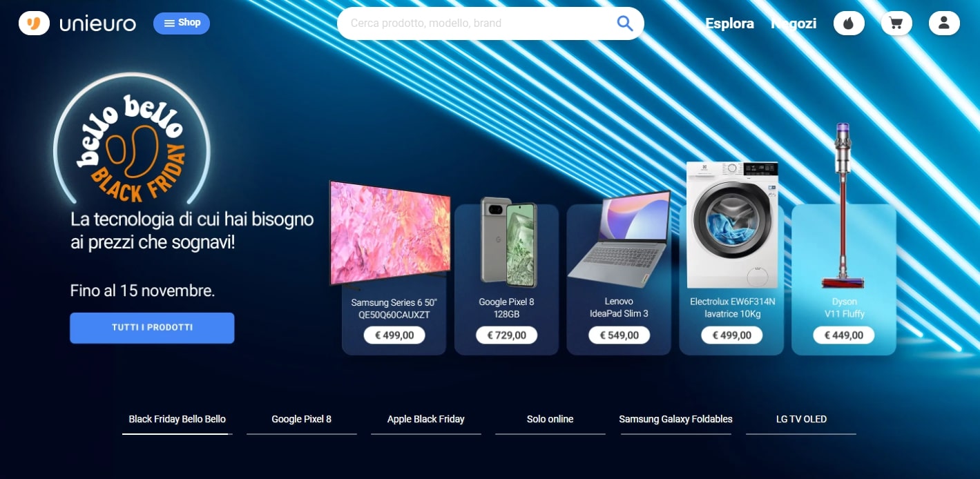Select the € 449,00 Dyson price button
This screenshot has height=479, width=980.
[x=843, y=335]
